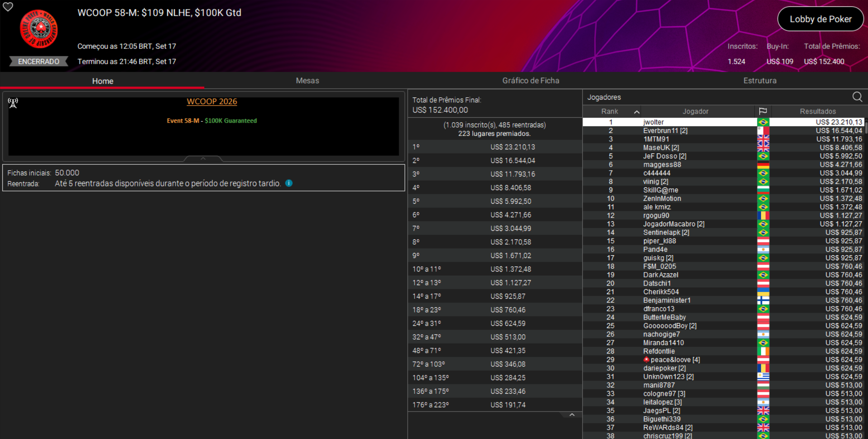Open the Lobby de Poker
The width and height of the screenshot is (868, 439).
[x=820, y=19]
